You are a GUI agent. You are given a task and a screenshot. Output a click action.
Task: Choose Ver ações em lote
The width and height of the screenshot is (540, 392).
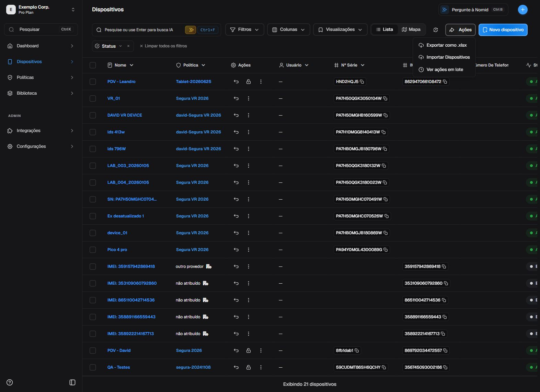444,70
